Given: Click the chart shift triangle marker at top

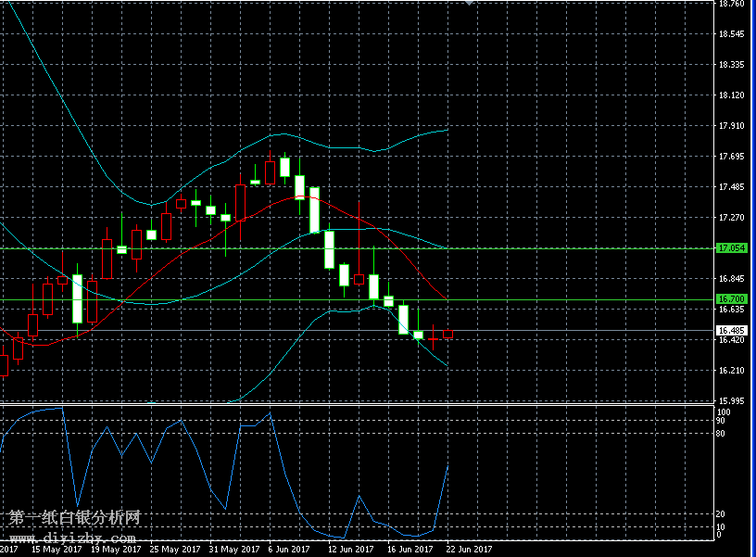Looking at the screenshot, I should [469, 3].
